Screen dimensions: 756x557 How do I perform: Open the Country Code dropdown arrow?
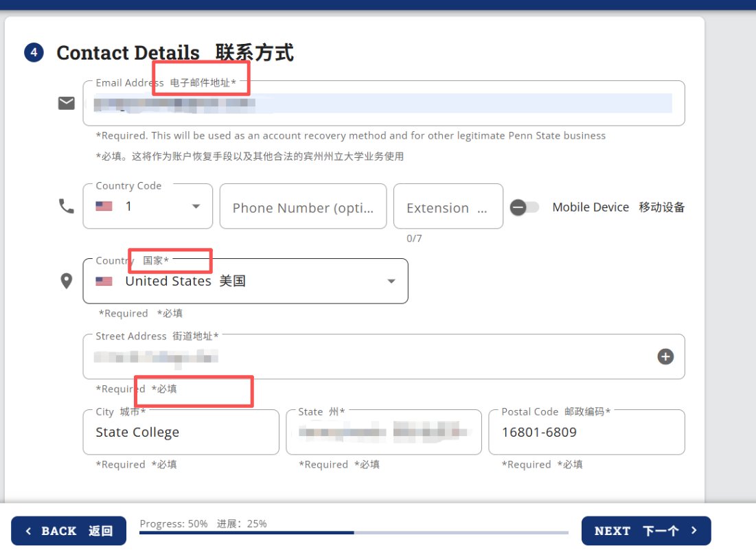coord(196,207)
